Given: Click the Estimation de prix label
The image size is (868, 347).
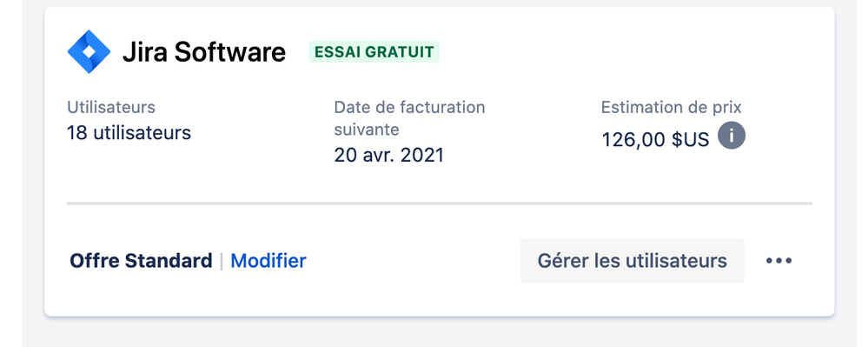Looking at the screenshot, I should click(x=671, y=107).
